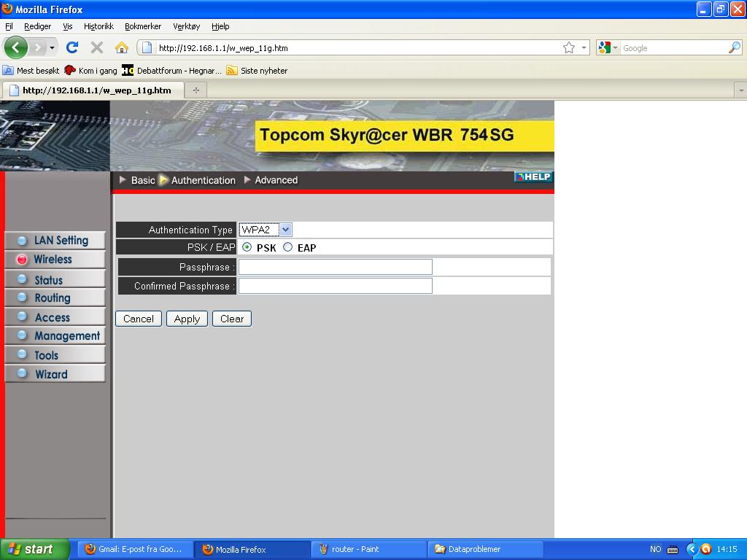747x560 pixels.
Task: Open the Kom i gang bookmark
Action: tap(91, 71)
